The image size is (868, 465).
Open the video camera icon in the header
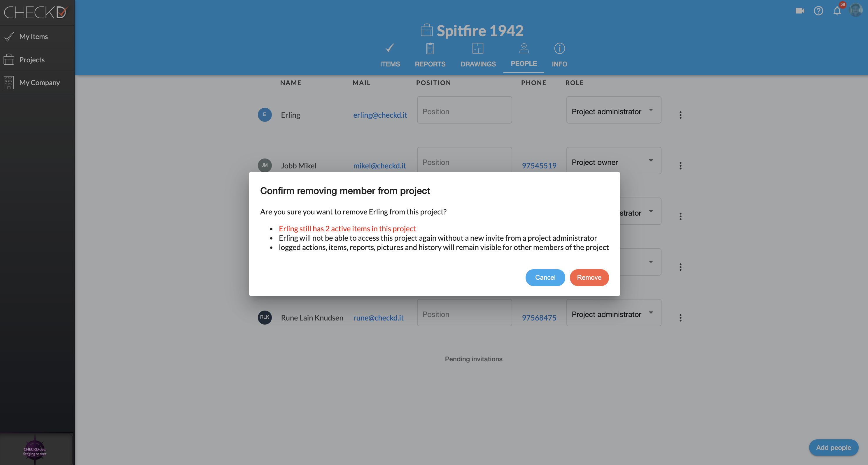click(x=799, y=11)
